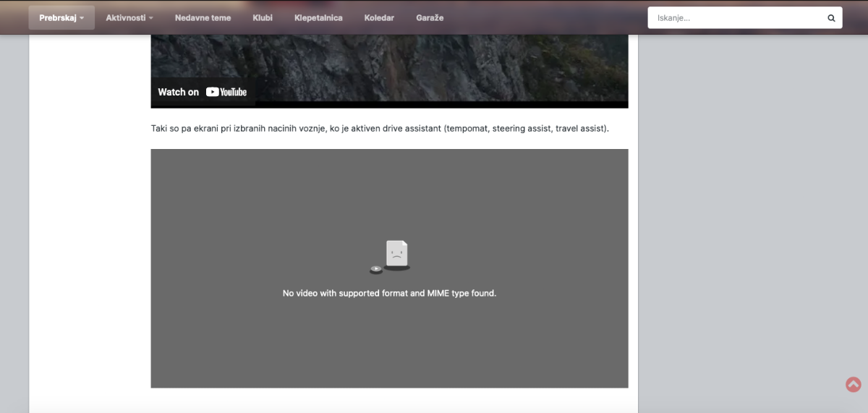The image size is (868, 413).
Task: Click the 'No video with supported format' message
Action: click(389, 294)
